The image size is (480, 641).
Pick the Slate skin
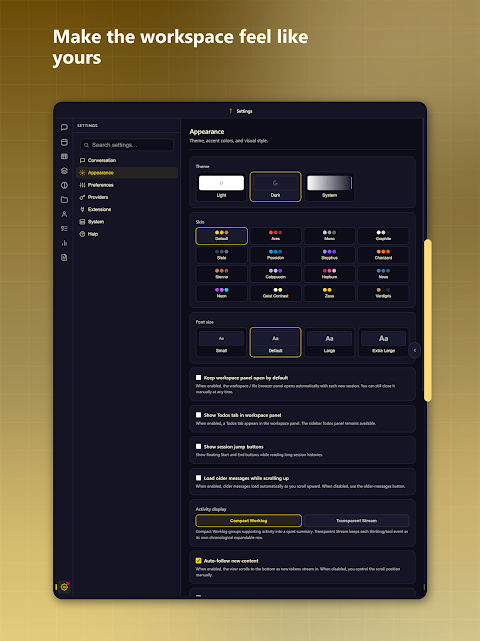point(221,255)
